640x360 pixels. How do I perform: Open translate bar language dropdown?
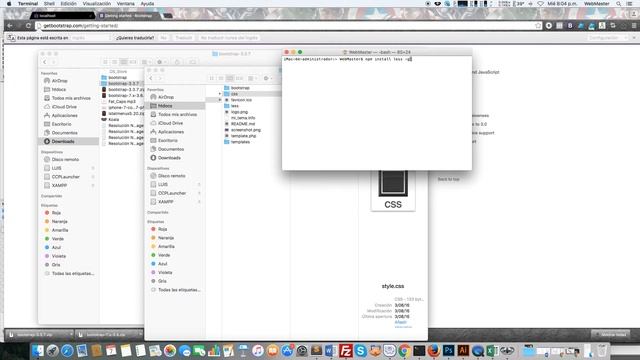(x=90, y=38)
